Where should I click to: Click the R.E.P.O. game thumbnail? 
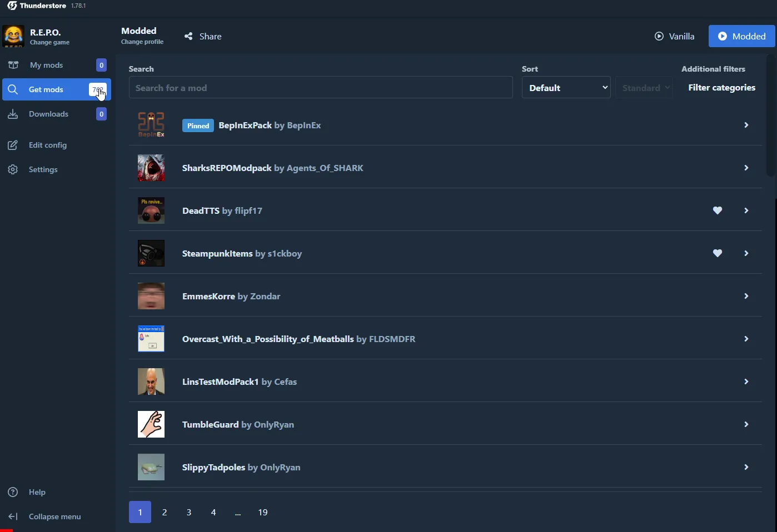pyautogui.click(x=13, y=36)
